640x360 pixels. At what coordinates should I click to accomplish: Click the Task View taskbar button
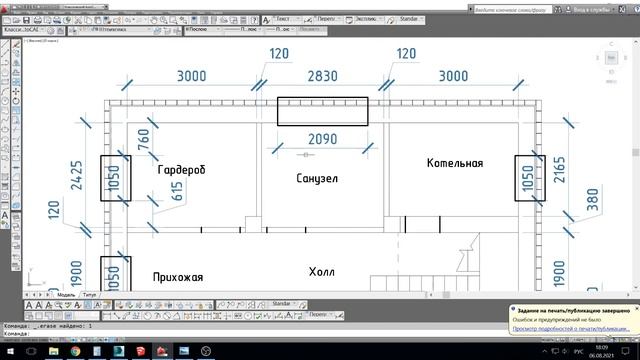[x=31, y=351]
